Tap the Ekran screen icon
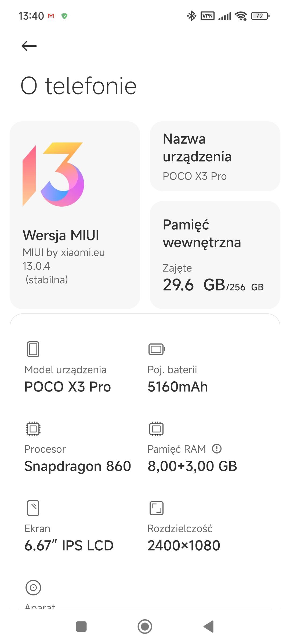 pyautogui.click(x=33, y=508)
